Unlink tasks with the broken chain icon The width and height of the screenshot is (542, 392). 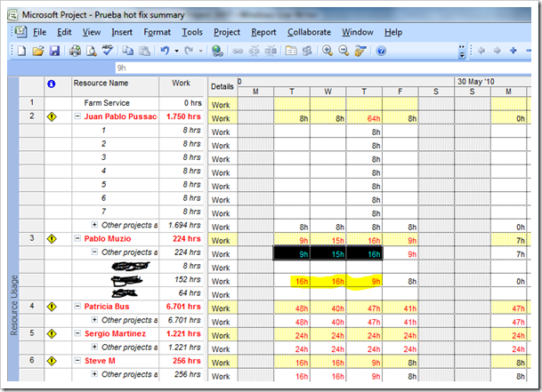tap(254, 51)
